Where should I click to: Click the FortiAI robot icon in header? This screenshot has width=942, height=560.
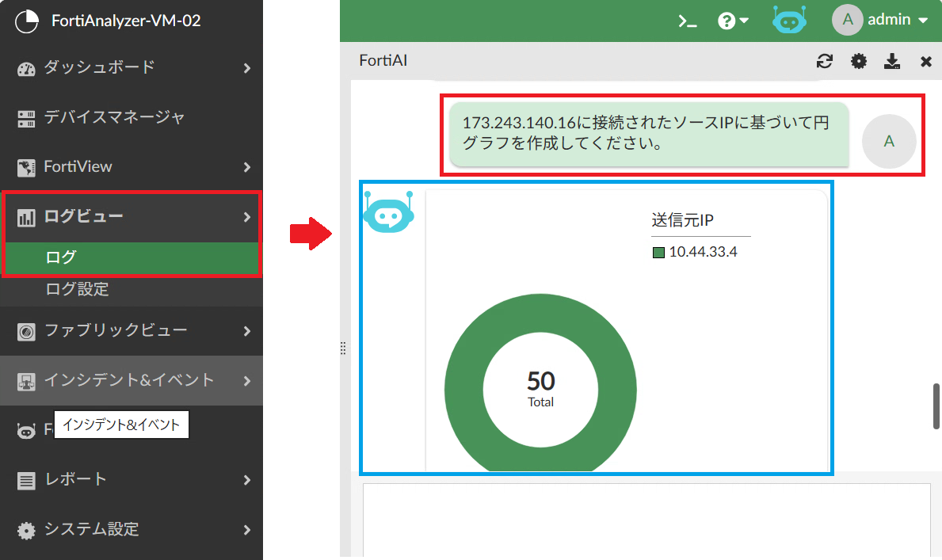tap(789, 21)
